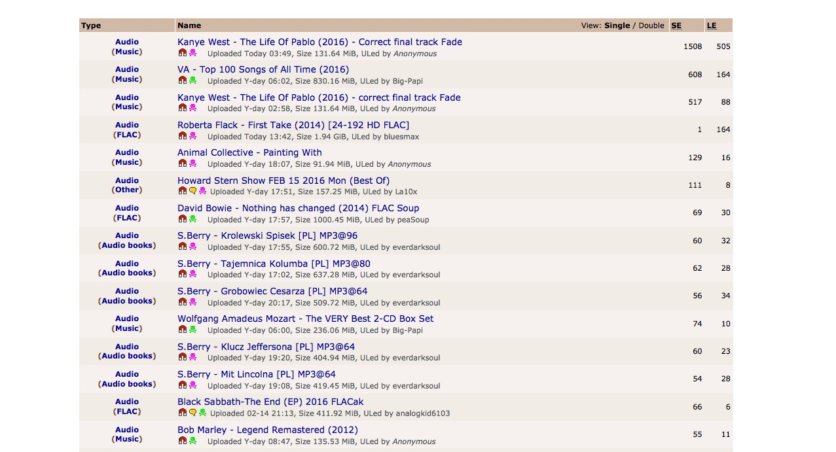Open S.Berry - Klucz Jeffersona audiobook
The image size is (836, 452).
pyautogui.click(x=266, y=346)
